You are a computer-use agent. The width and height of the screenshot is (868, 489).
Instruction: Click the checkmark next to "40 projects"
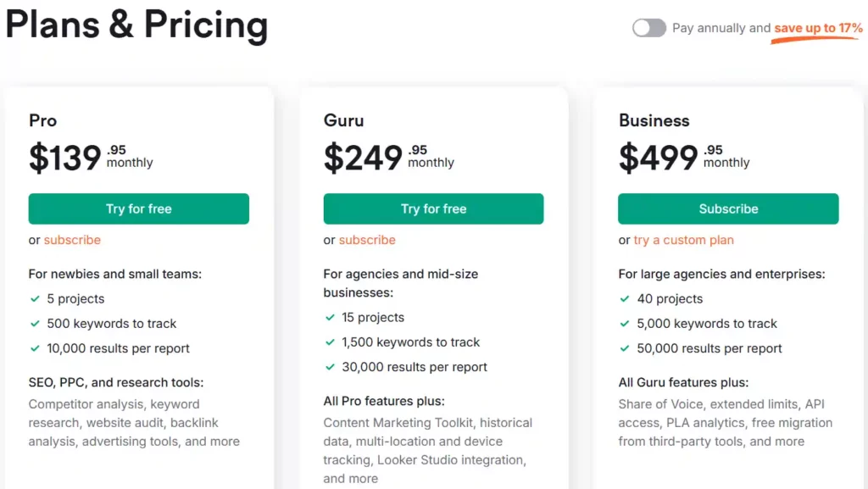point(626,299)
